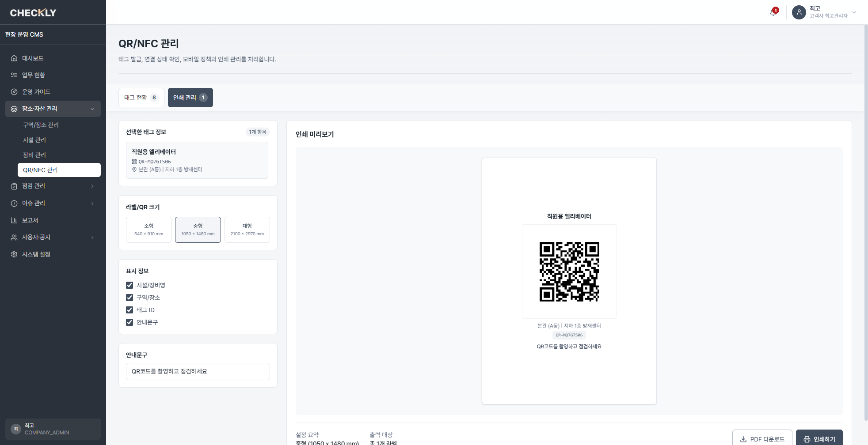Click the QR-MQ7GTS06 tag ID in preview
Screen dimensions: 868x445
[x=569, y=335]
